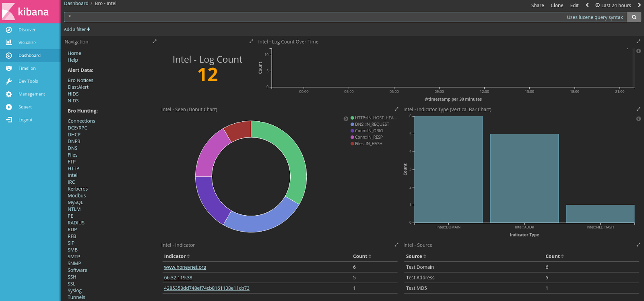
Task: Open the Last 24 hours time picker
Action: [613, 5]
